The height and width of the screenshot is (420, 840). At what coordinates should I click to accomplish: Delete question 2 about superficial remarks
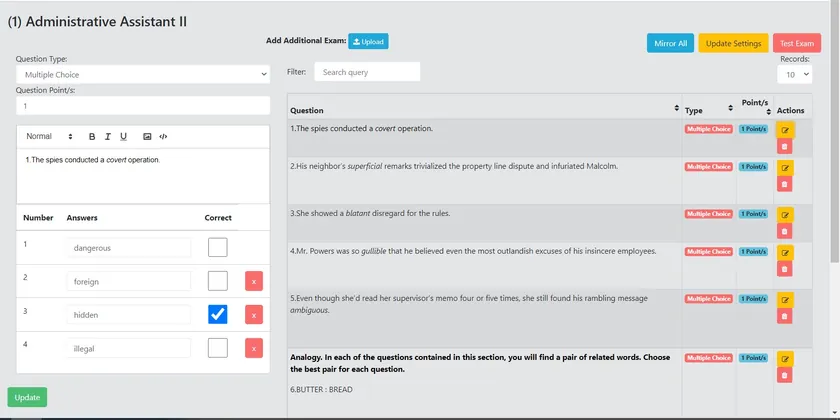[785, 184]
